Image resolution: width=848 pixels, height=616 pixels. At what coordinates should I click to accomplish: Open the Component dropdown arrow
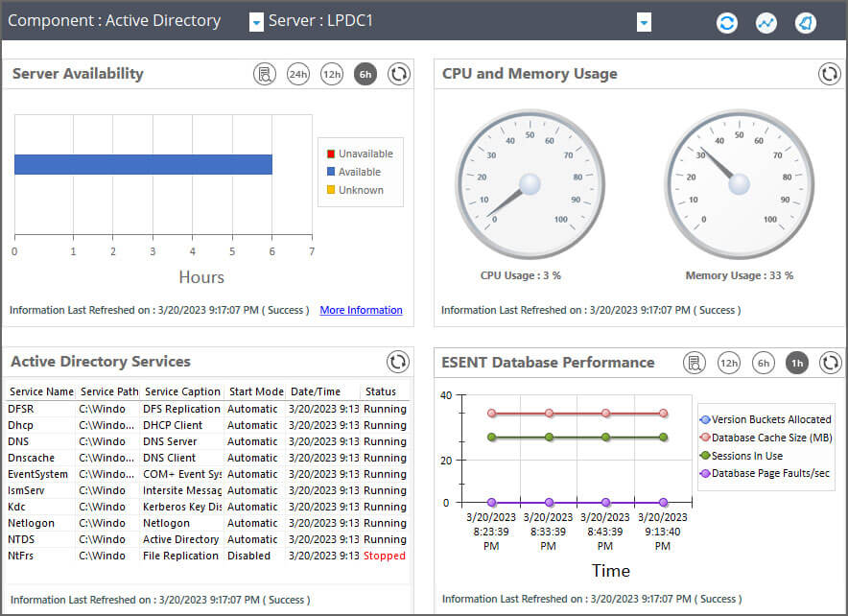pyautogui.click(x=256, y=23)
